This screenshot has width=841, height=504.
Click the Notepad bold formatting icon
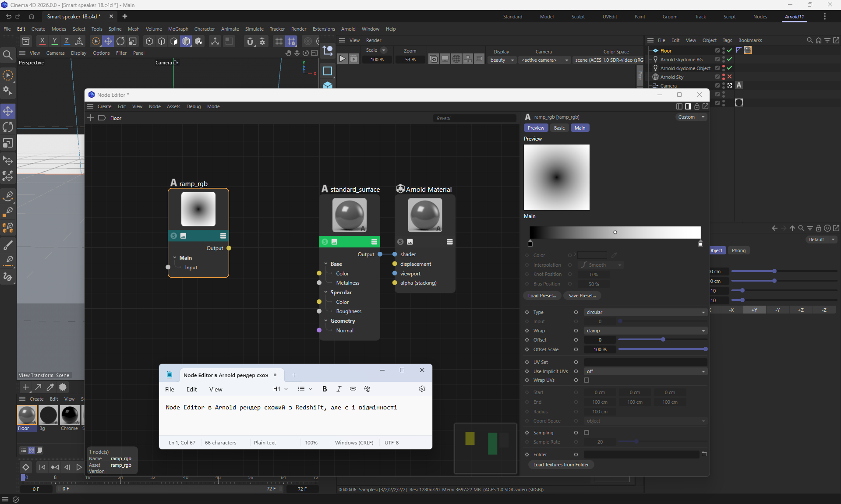pos(325,389)
